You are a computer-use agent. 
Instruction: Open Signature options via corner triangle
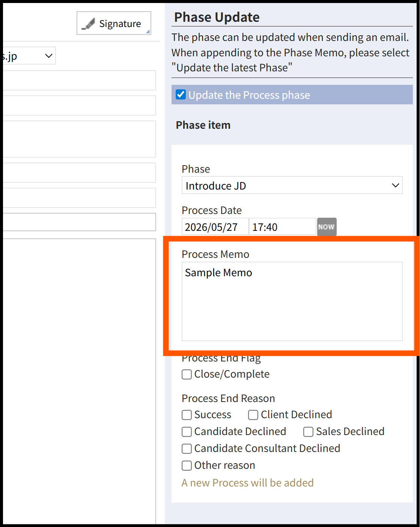[148, 32]
